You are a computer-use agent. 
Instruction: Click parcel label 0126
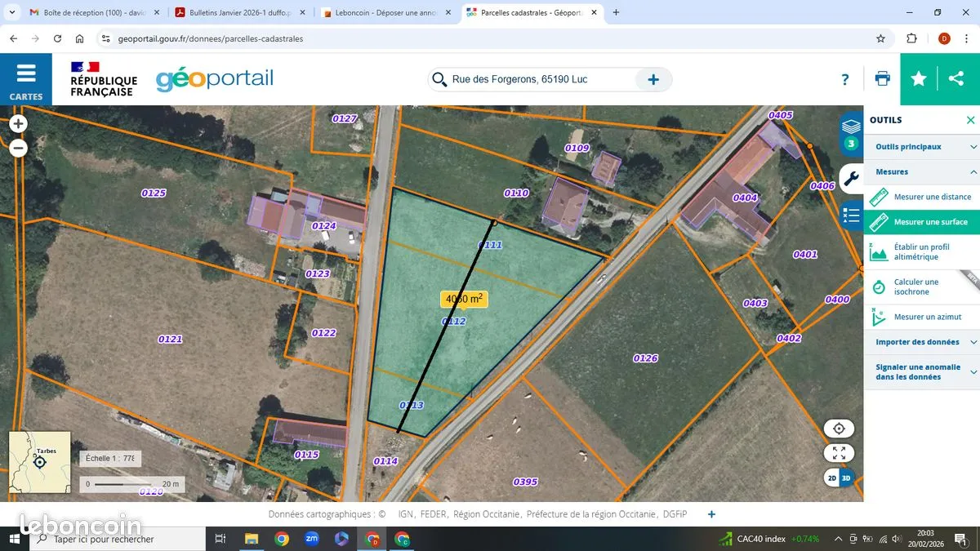click(645, 358)
